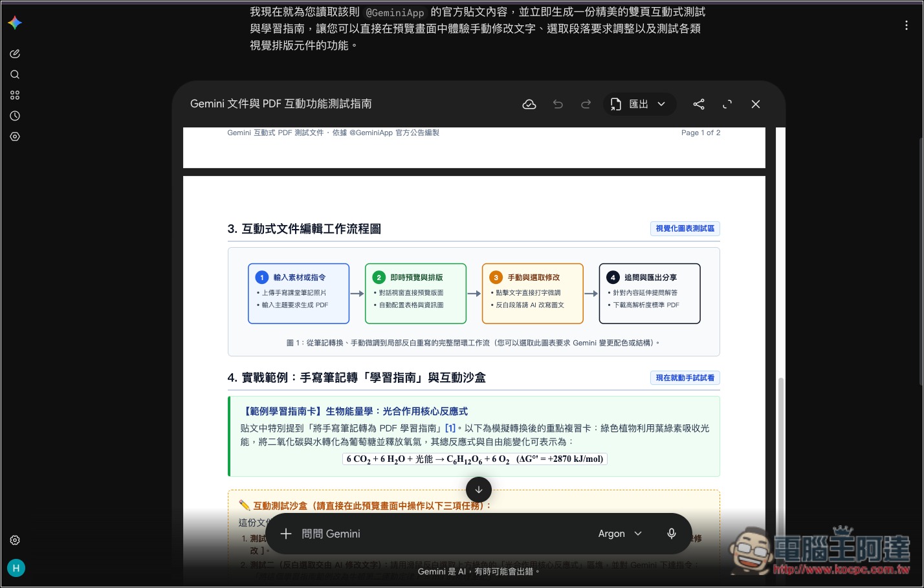The height and width of the screenshot is (588, 924).
Task: Open the Argon model selector dropdown
Action: pos(620,534)
